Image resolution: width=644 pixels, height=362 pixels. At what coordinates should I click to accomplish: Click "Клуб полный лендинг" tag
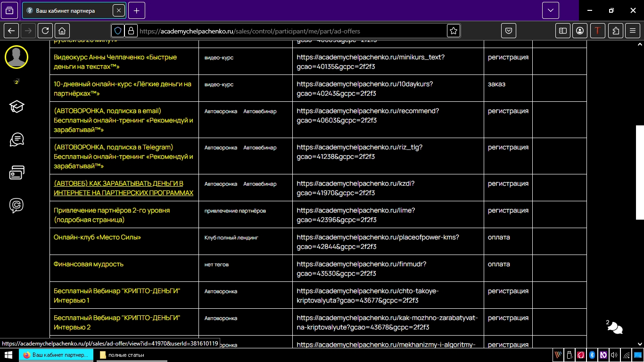[x=231, y=238]
